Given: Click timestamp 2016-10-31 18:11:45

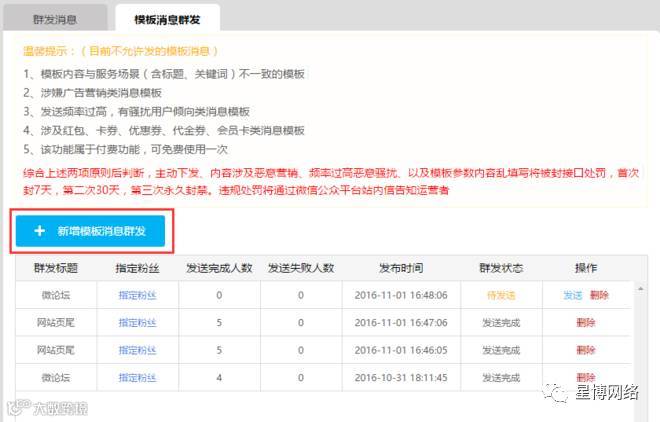Looking at the screenshot, I should [x=401, y=377].
